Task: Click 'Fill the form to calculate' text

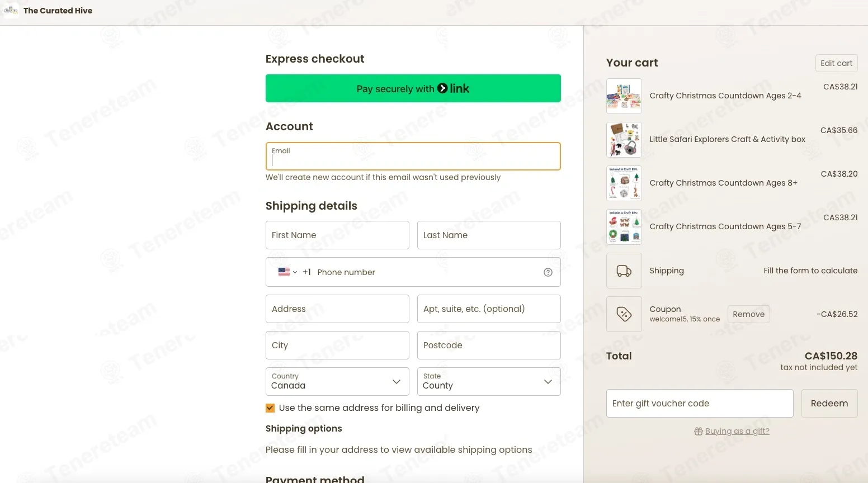Action: point(810,271)
